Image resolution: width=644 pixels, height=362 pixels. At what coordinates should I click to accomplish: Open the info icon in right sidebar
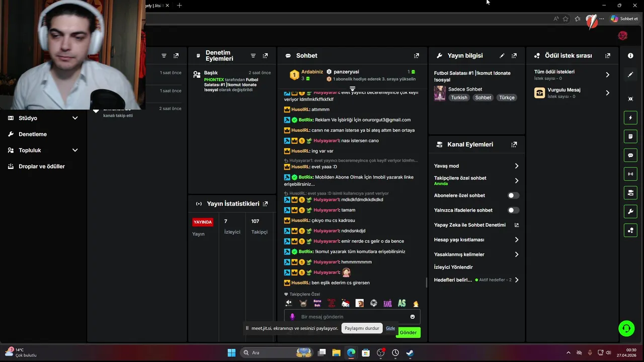630,56
